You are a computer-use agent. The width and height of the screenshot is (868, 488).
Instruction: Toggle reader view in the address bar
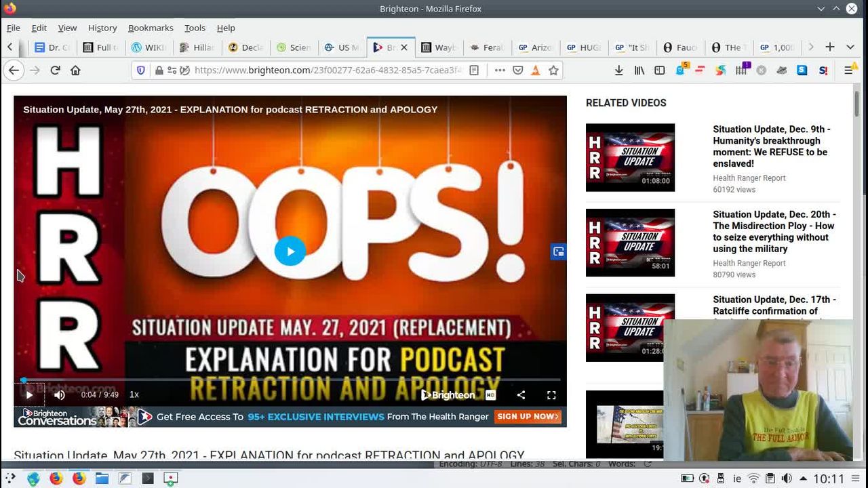point(474,70)
